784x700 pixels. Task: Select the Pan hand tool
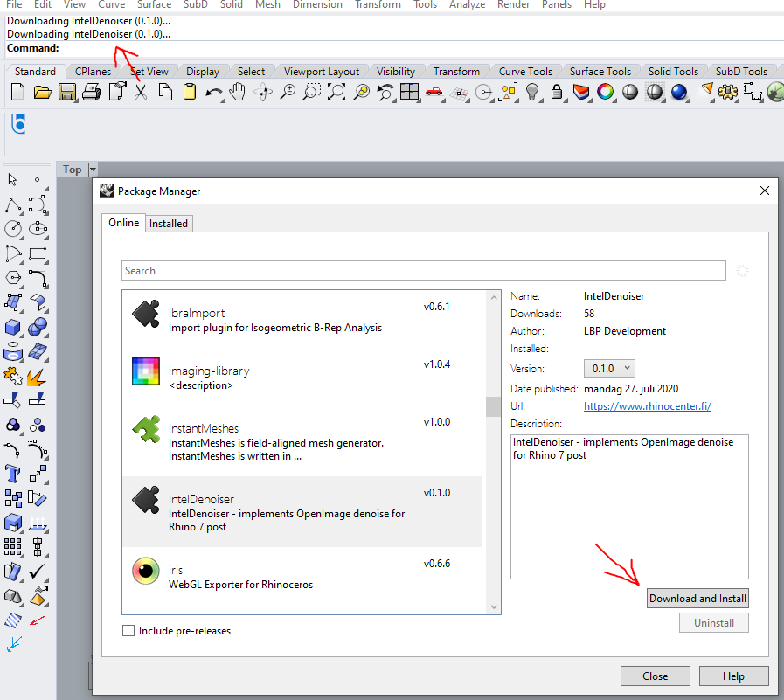point(238,93)
